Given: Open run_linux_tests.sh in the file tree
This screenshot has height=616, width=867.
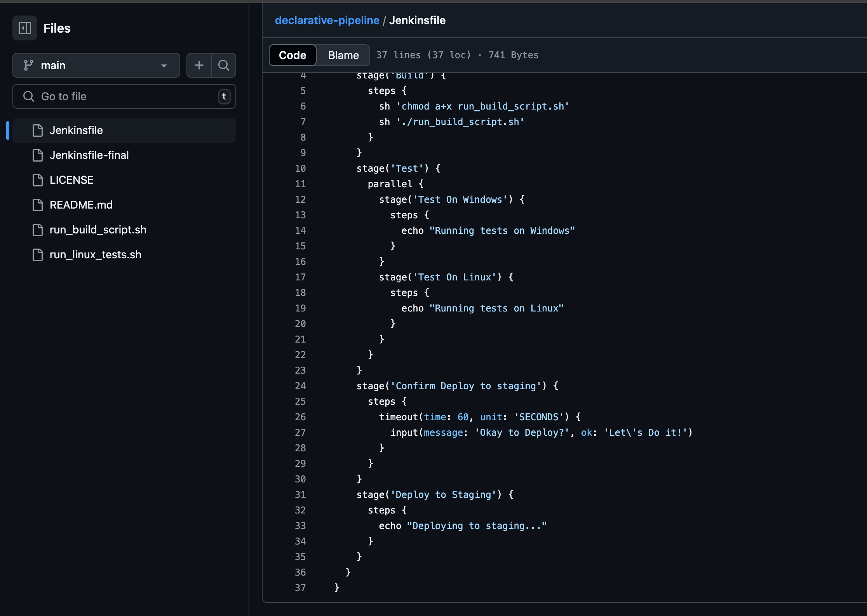Looking at the screenshot, I should pos(124,255).
